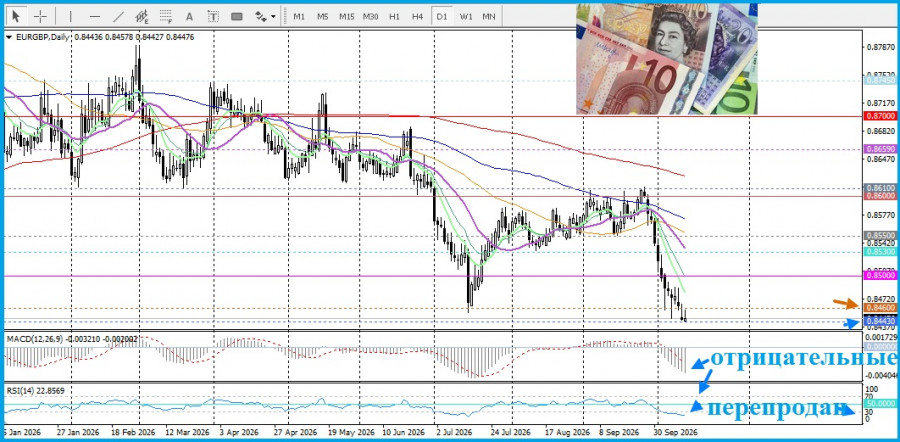Select the text label 'T' tool
900x442 pixels.
point(213,16)
